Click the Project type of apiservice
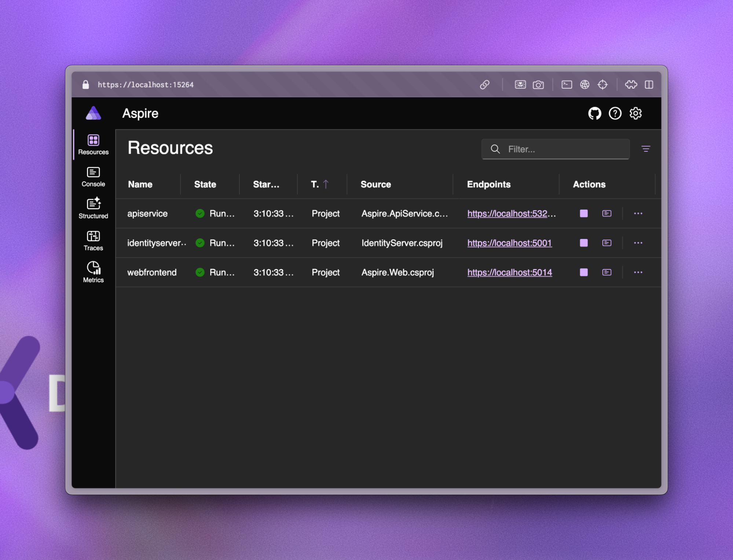This screenshot has height=560, width=733. tap(325, 214)
